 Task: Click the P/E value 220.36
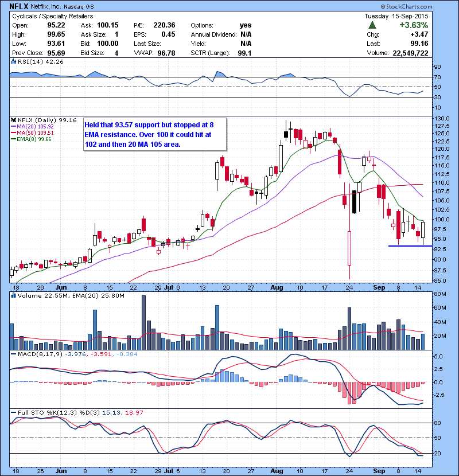tap(164, 25)
